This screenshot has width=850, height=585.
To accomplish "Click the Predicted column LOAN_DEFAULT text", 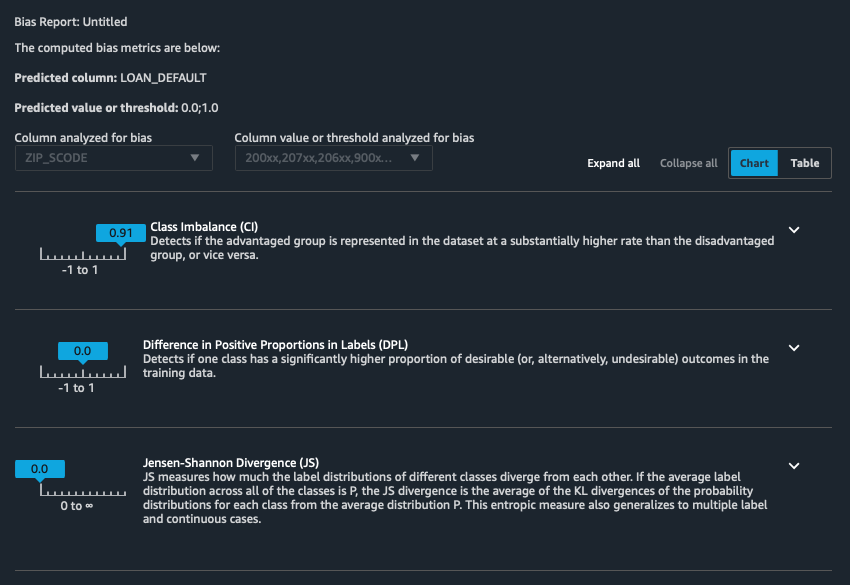I will [x=110, y=77].
